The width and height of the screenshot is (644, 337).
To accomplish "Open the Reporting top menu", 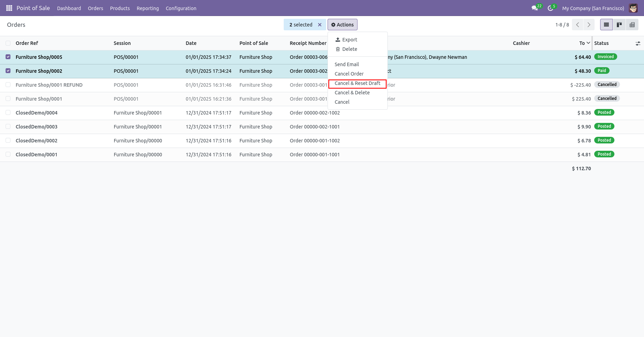I will coord(148,8).
